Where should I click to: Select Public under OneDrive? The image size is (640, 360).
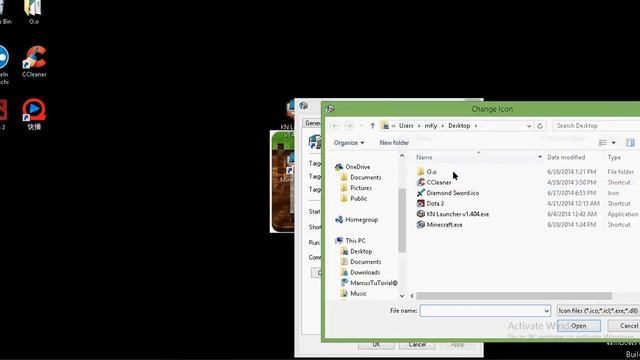[358, 198]
